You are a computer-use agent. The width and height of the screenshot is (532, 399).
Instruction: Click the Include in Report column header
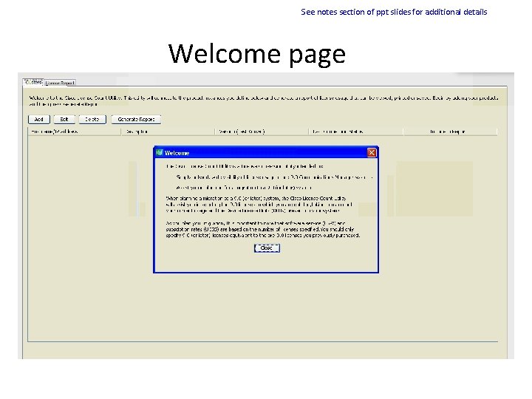tap(450, 132)
